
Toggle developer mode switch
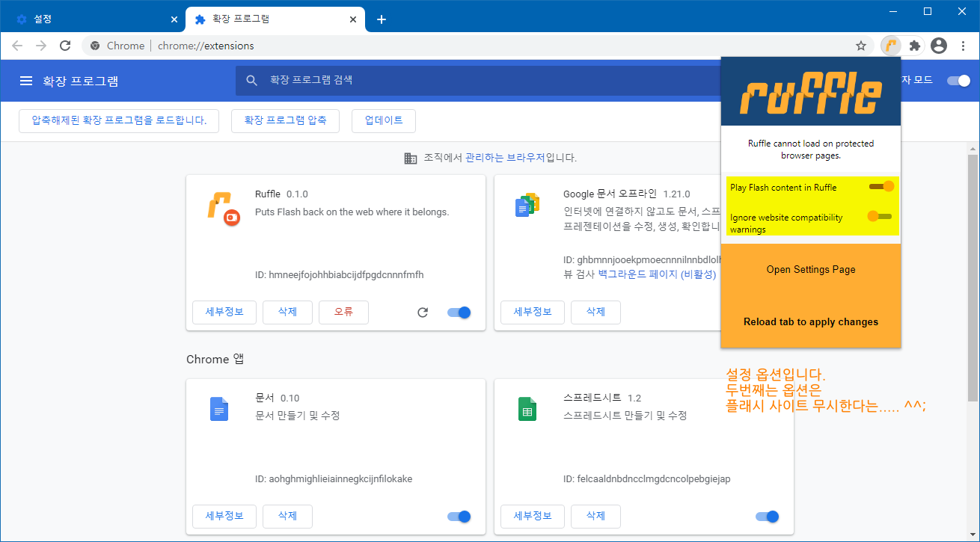coord(958,81)
